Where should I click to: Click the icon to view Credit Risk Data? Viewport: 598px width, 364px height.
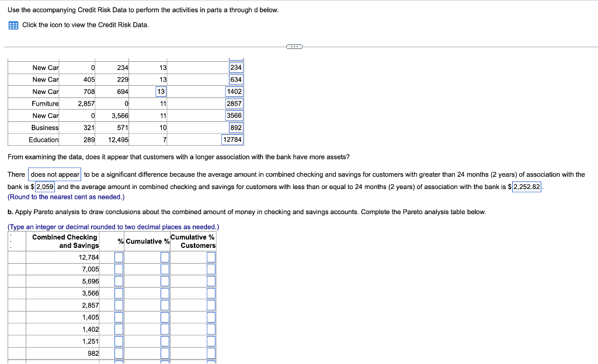coord(12,24)
